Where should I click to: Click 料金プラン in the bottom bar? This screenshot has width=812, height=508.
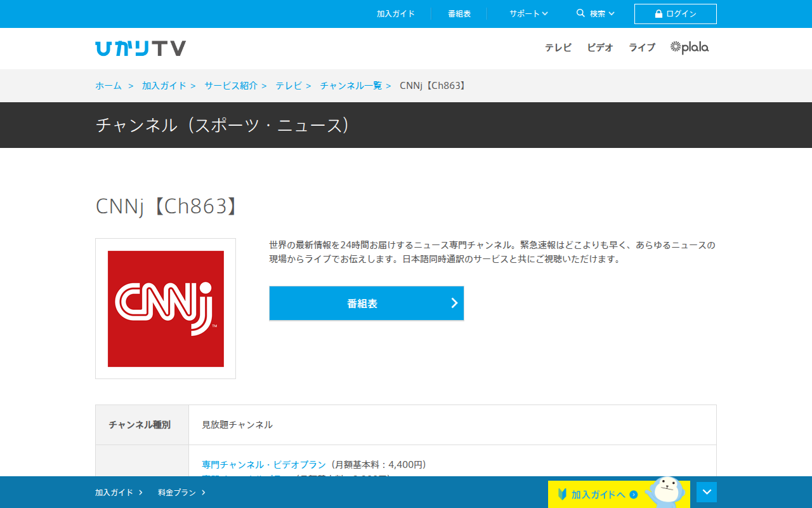(181, 492)
